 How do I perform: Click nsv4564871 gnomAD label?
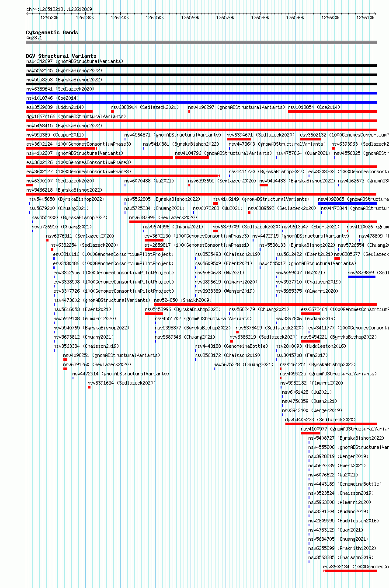[x=173, y=135]
